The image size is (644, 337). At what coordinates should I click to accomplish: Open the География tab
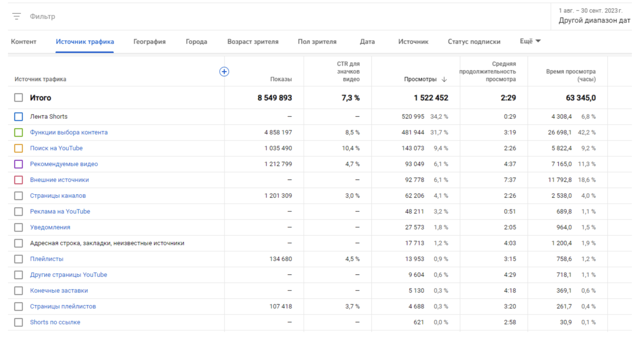point(149,41)
